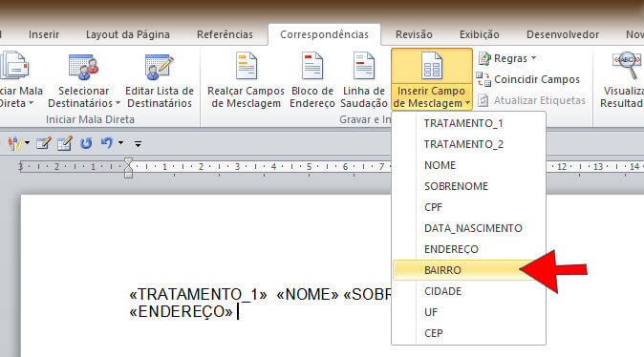644x357 pixels.
Task: Click the Coincidir Campos icon
Action: pyautogui.click(x=483, y=79)
